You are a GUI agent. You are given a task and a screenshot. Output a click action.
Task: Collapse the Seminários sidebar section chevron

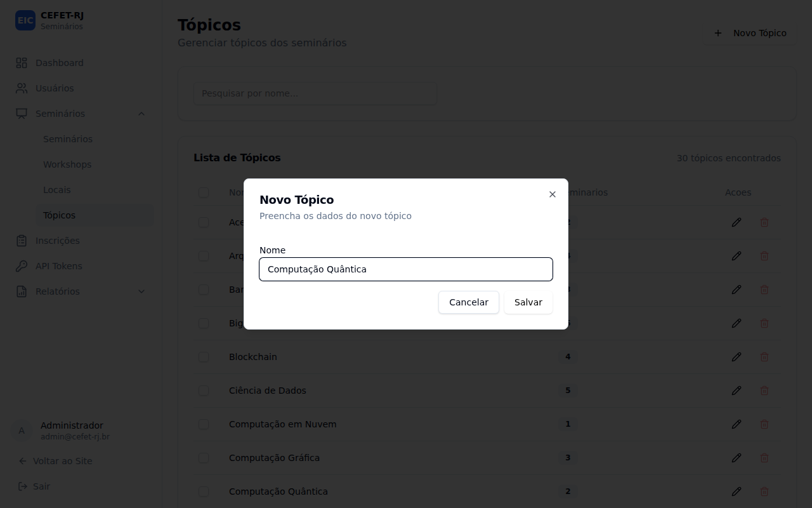(141, 114)
